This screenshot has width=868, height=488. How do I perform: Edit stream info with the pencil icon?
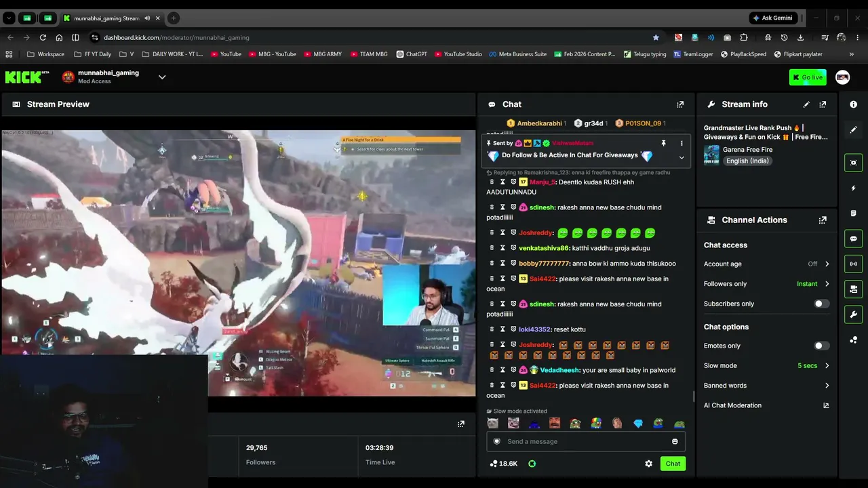pyautogui.click(x=806, y=104)
